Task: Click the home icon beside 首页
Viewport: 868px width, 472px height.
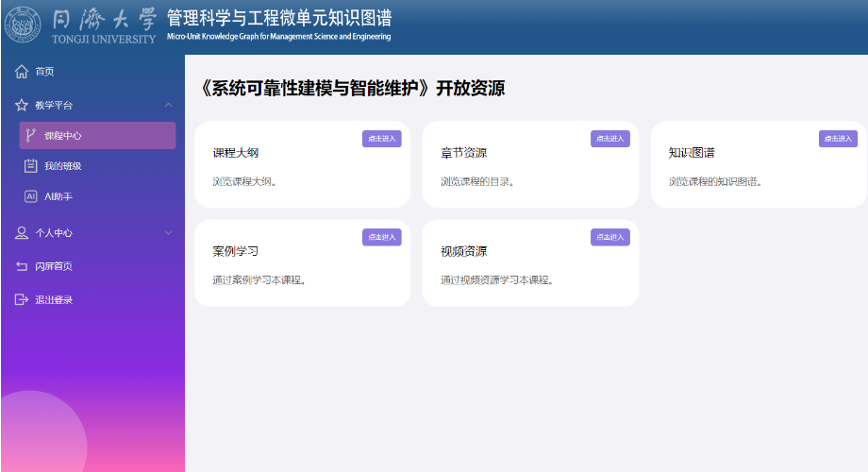Action: 22,72
